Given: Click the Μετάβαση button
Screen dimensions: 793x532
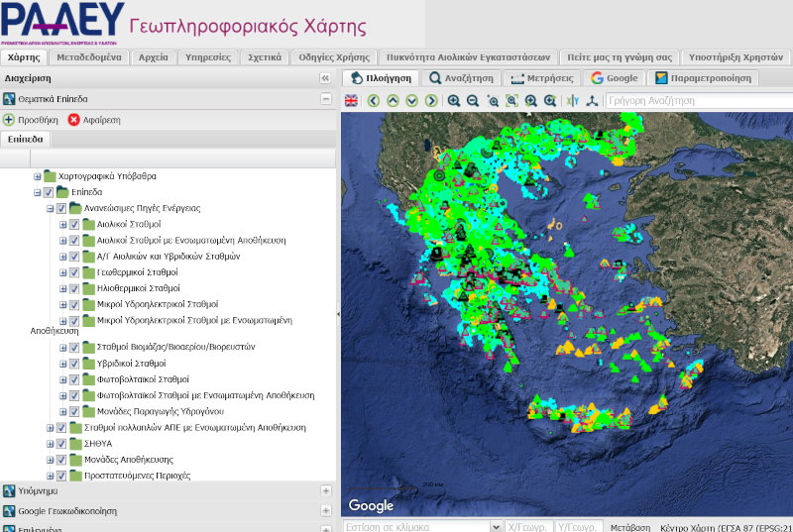Looking at the screenshot, I should [629, 527].
